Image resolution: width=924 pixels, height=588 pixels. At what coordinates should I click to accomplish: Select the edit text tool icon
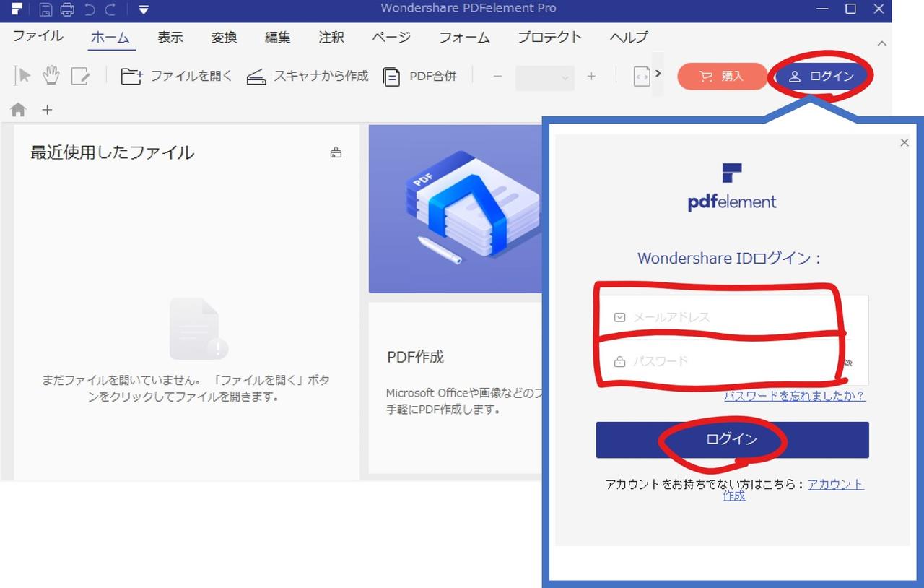click(x=79, y=76)
